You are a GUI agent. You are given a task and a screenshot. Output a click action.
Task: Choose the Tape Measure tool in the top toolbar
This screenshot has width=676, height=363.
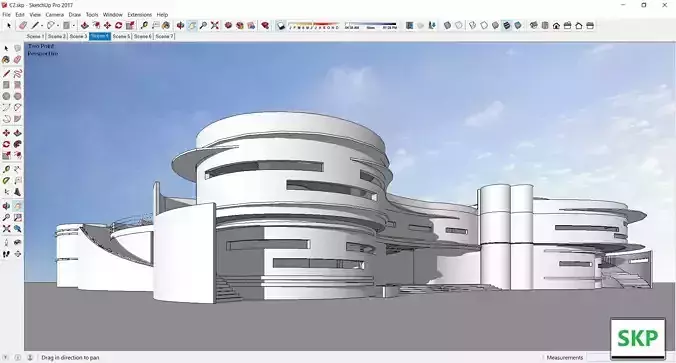click(144, 26)
